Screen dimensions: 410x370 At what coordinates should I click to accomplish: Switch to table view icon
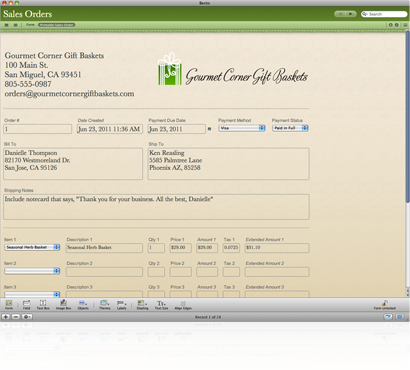[6, 25]
